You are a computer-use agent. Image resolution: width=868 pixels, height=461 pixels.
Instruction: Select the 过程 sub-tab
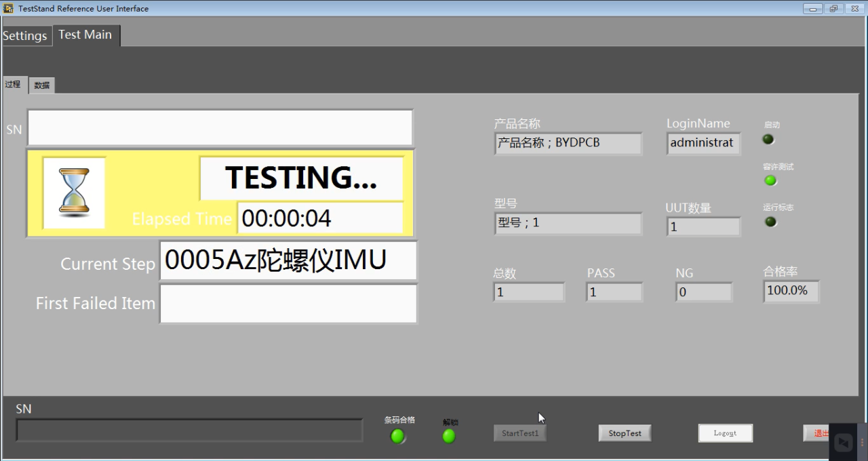click(x=13, y=85)
